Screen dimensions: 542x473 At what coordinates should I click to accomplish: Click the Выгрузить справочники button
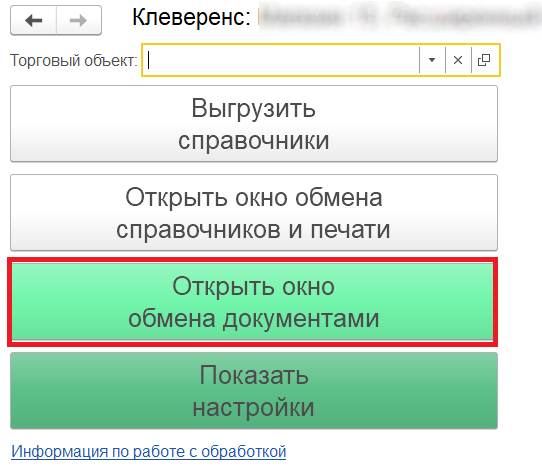(254, 124)
